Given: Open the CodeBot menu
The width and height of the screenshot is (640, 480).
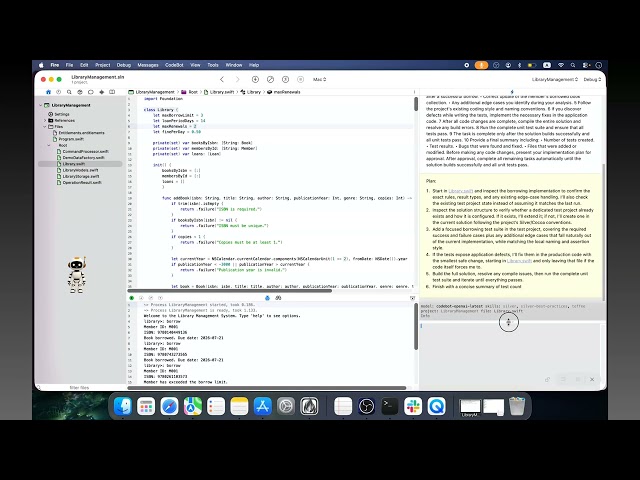Looking at the screenshot, I should tap(174, 65).
